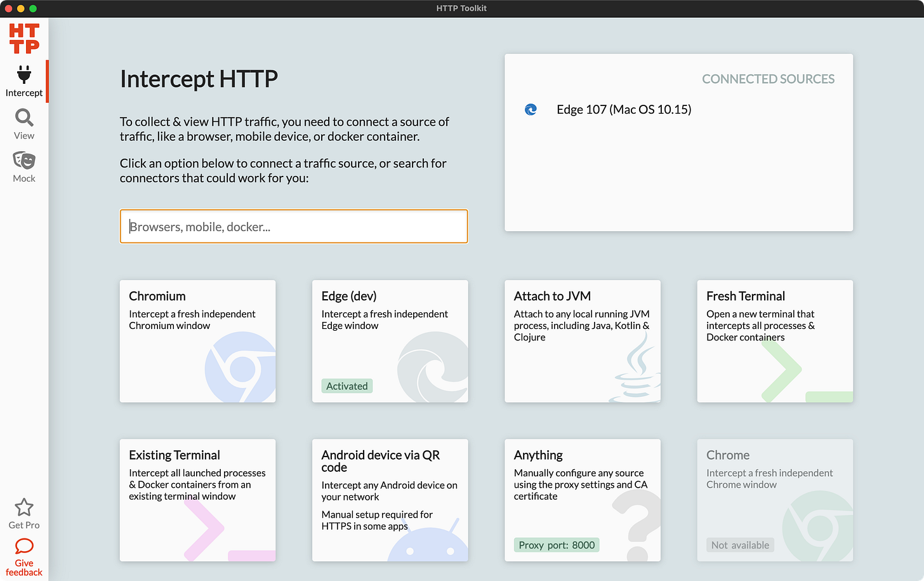Select the Anything card title
Viewport: 924px width, 581px height.
click(x=538, y=455)
